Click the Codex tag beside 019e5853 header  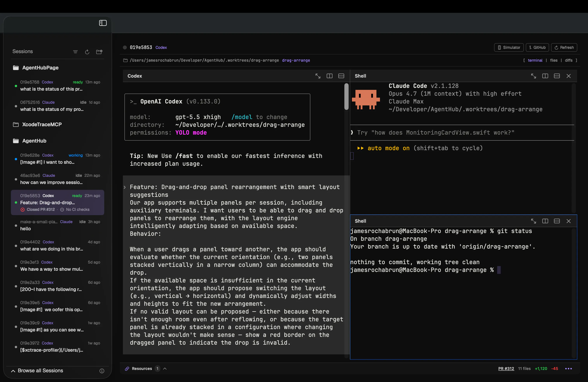[x=161, y=47]
